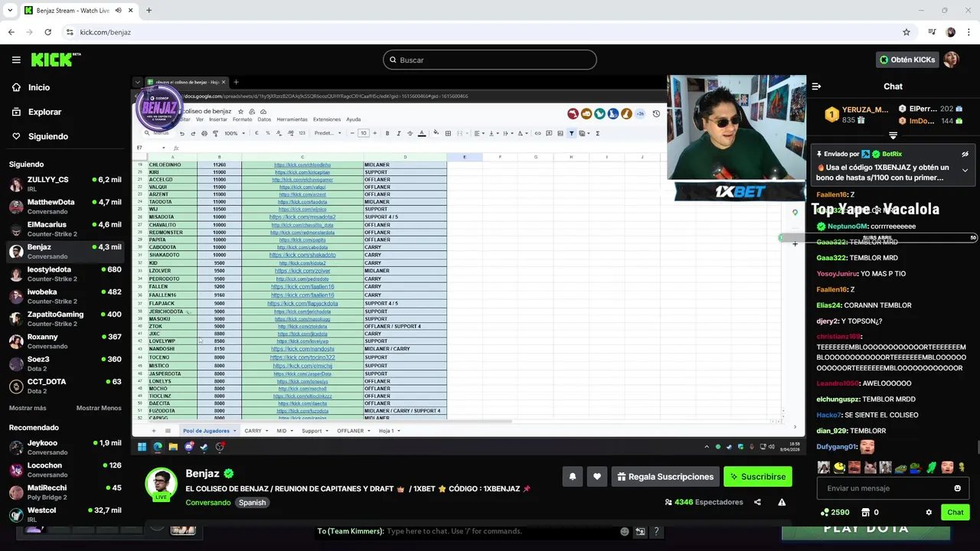Expand the pinned BotRix message
The image size is (980, 551).
coord(965,171)
